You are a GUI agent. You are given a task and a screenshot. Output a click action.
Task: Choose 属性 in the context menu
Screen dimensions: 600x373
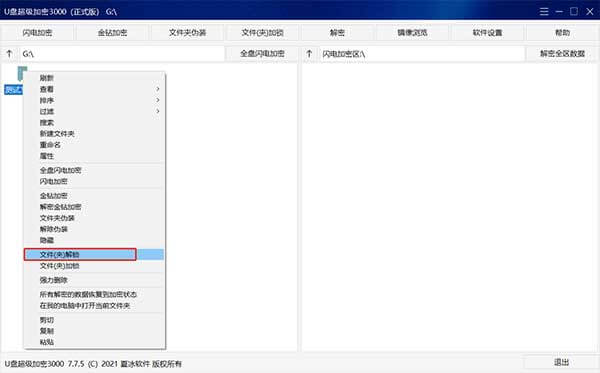tap(94, 156)
